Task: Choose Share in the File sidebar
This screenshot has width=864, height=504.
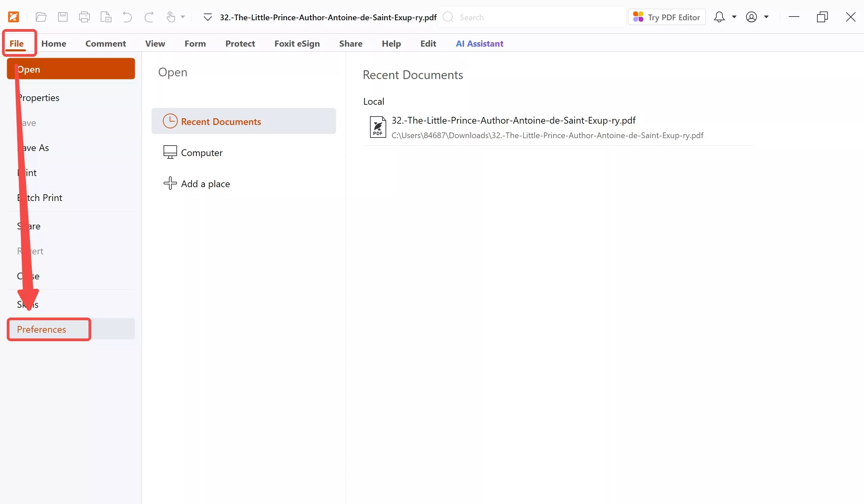Action: click(x=71, y=226)
